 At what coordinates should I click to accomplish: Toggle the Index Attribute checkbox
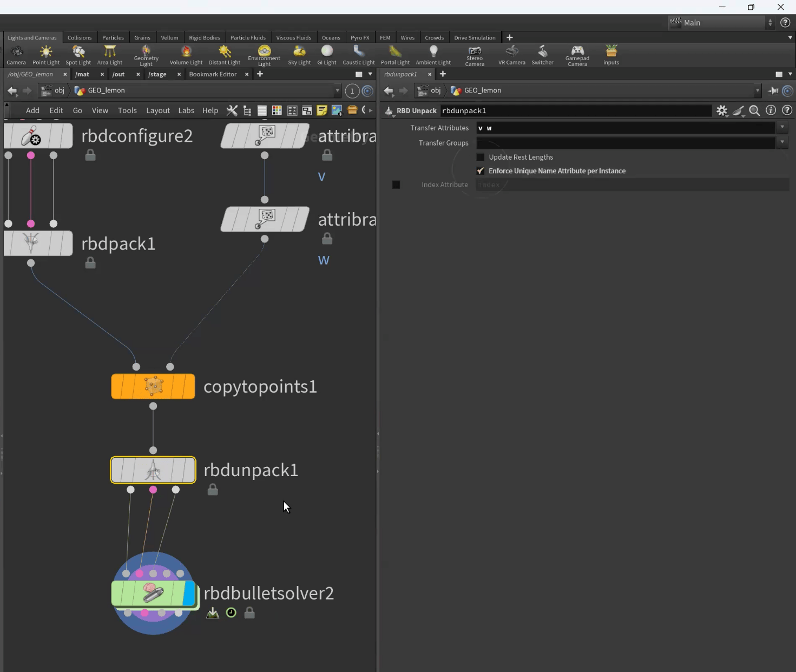pyautogui.click(x=396, y=185)
